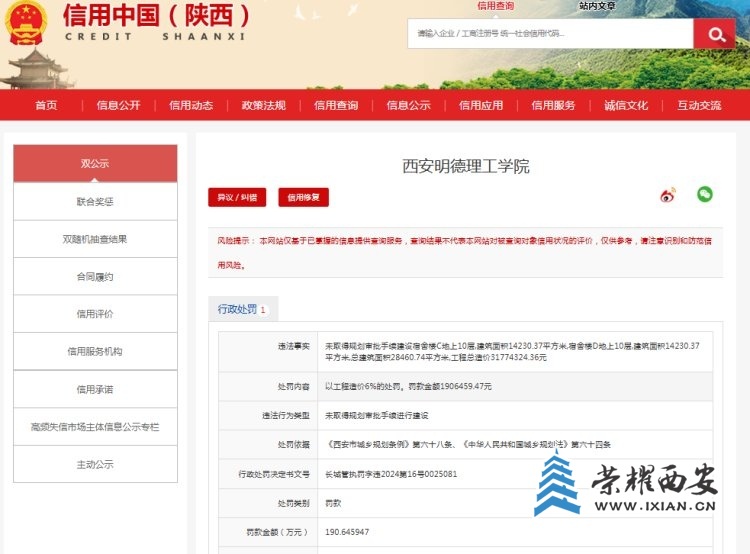Open 信用查询 in the red navigation bar
The image size is (750, 554).
pyautogui.click(x=336, y=105)
